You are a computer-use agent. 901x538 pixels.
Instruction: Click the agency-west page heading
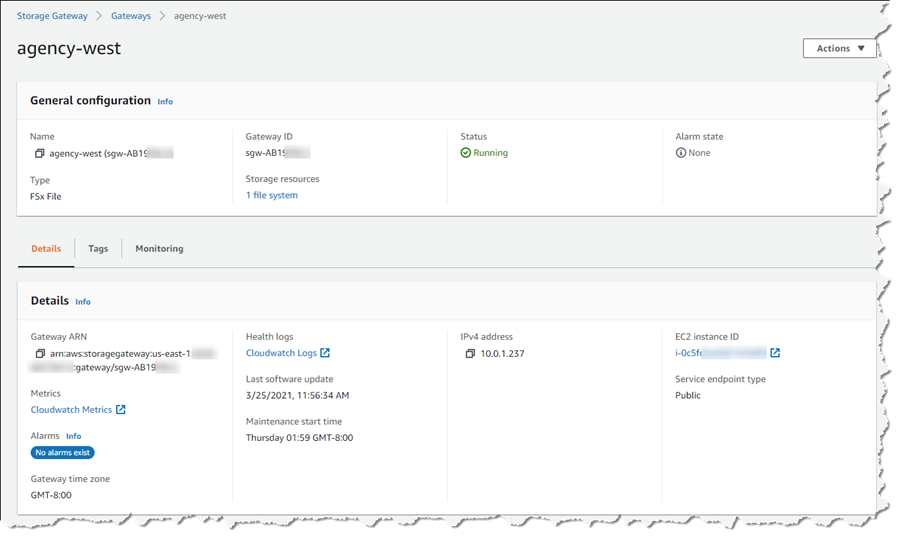pos(69,48)
